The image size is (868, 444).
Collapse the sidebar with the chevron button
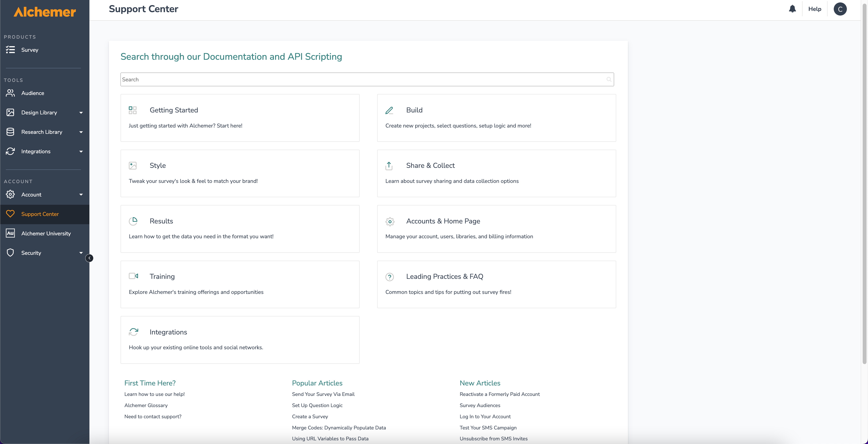(89, 258)
